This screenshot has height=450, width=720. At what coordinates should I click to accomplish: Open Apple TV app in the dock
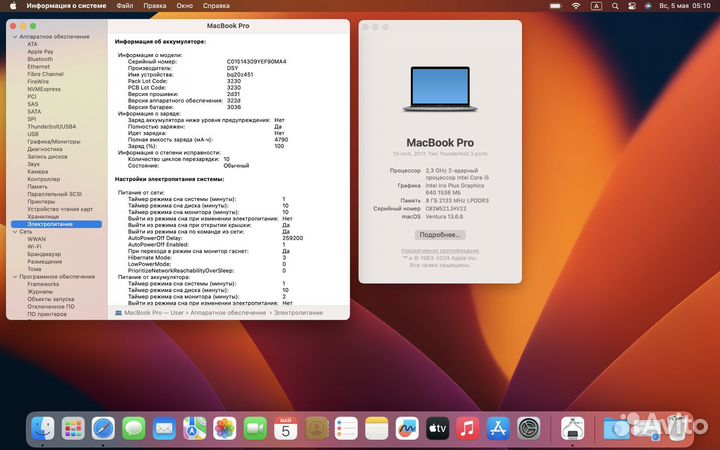(x=437, y=429)
